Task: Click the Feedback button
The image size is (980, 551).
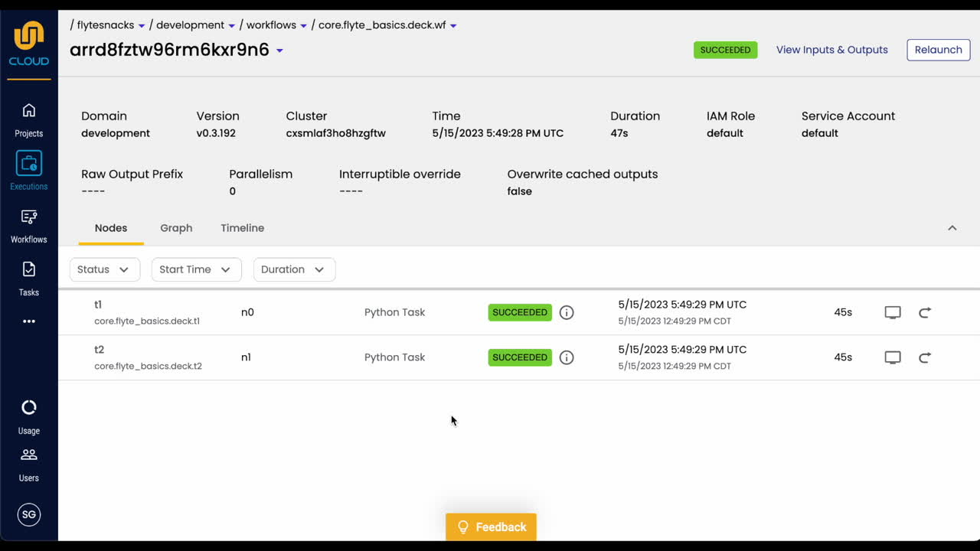Action: coord(491,527)
